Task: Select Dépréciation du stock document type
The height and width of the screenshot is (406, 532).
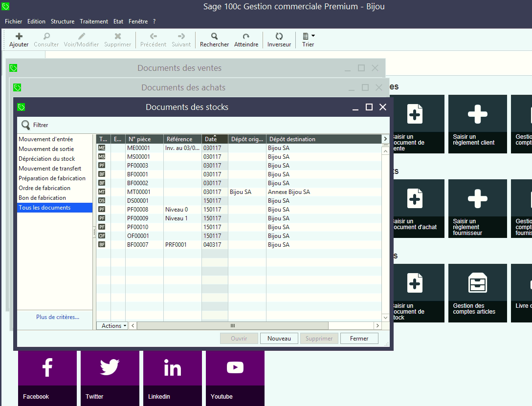Action: coord(55,159)
